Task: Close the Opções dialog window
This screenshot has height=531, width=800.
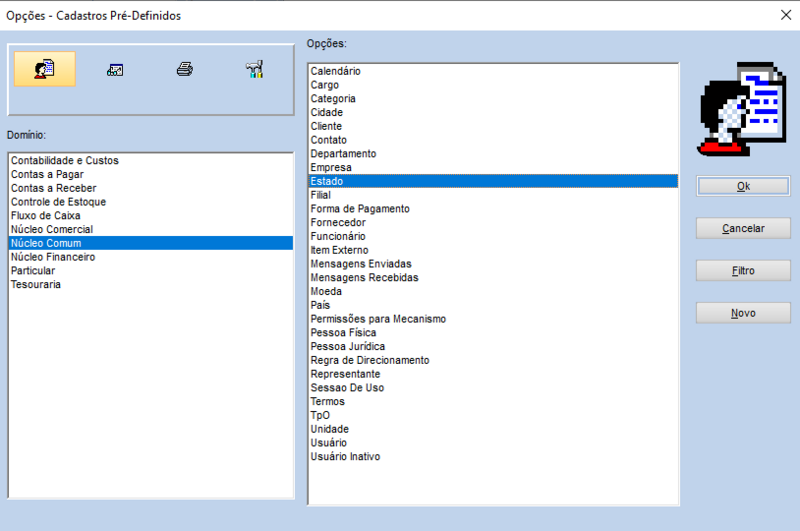Action: coord(784,15)
